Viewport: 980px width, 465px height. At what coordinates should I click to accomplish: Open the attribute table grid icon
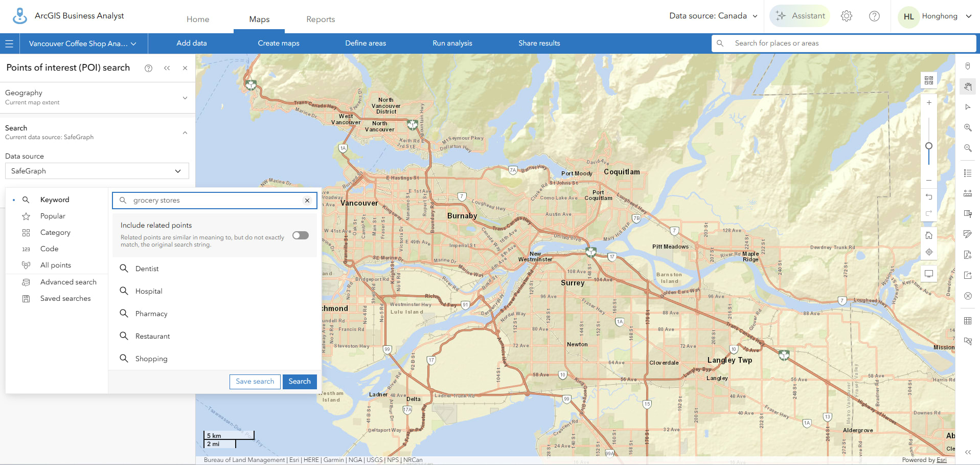(x=968, y=321)
